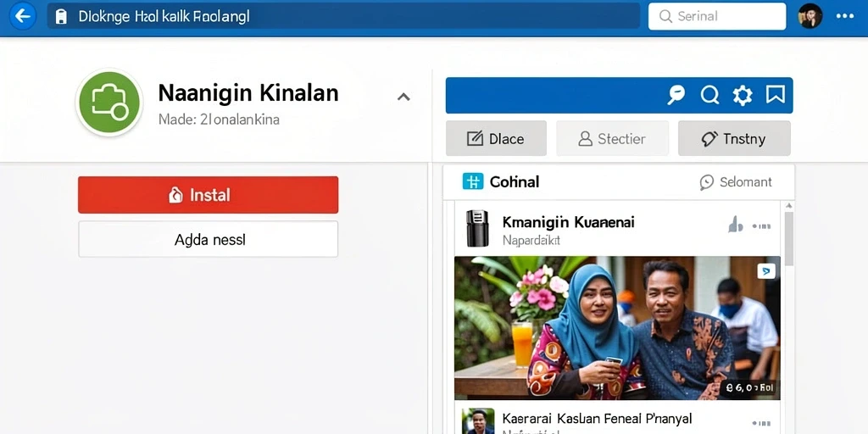Click the back arrow button

pos(23,16)
